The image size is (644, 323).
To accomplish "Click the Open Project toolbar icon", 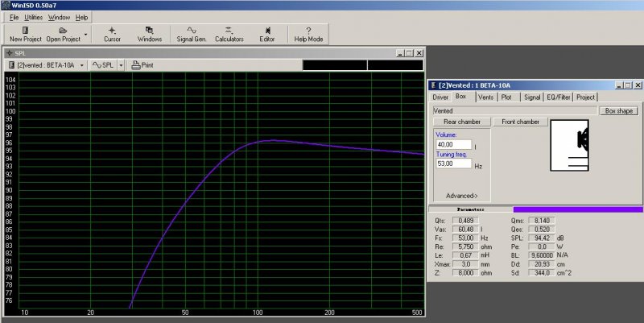I will pos(63,34).
